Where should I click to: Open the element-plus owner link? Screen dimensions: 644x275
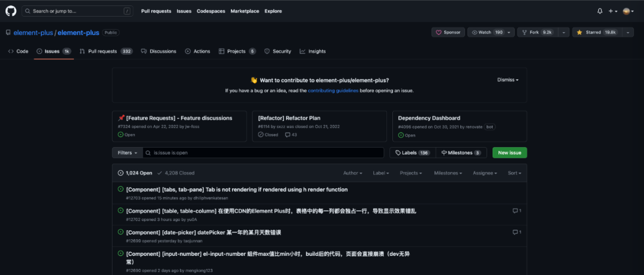coord(33,33)
